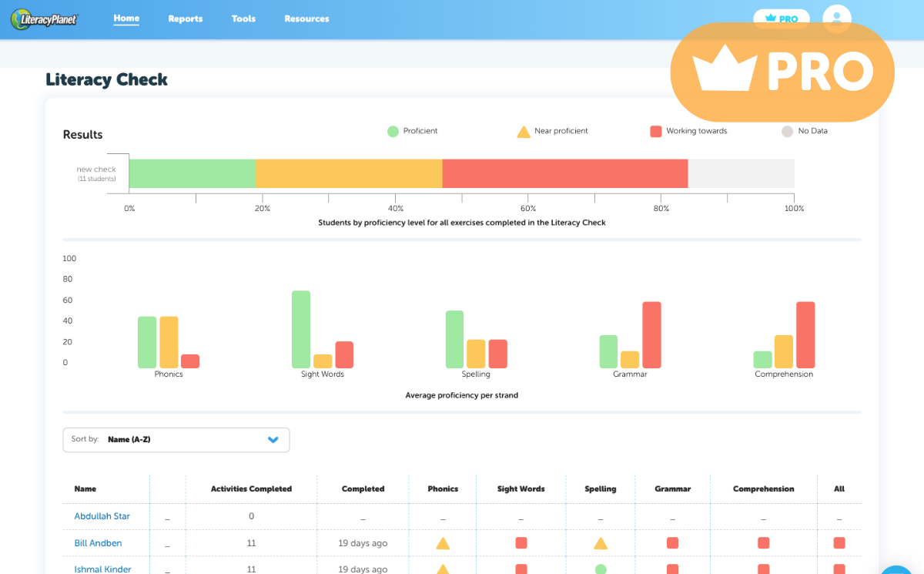
Task: Click the LiteracyPlanet logo
Action: point(45,19)
